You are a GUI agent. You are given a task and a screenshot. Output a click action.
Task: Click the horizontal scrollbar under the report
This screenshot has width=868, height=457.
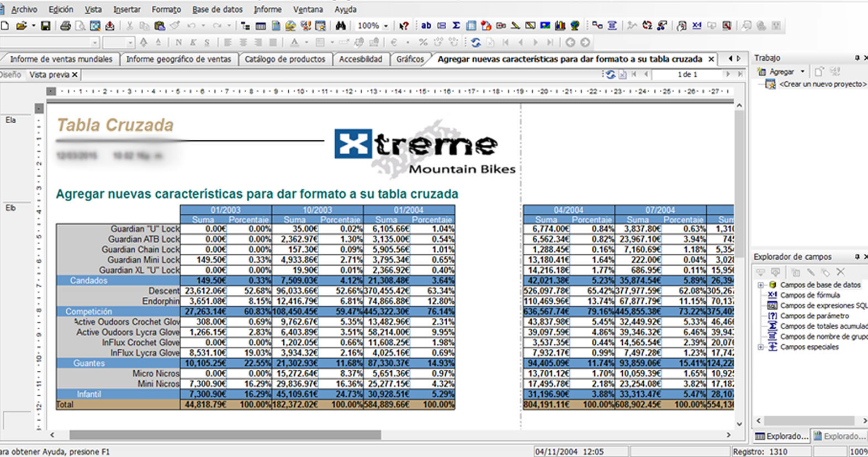225,435
